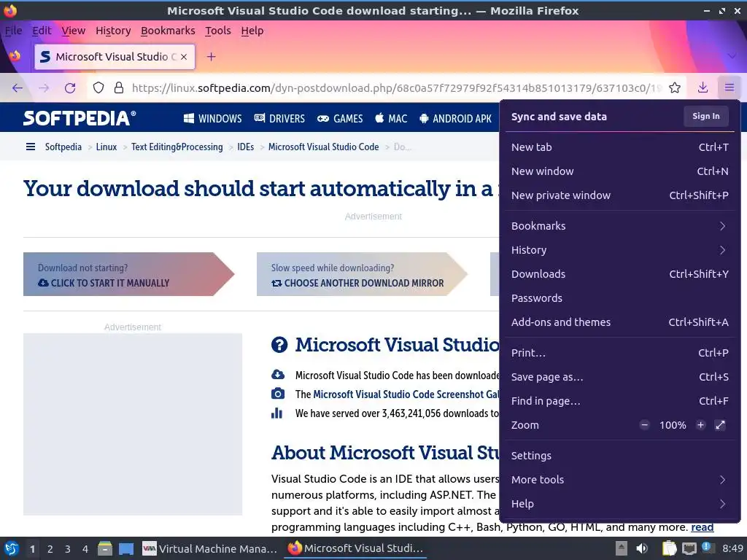Bookmark this page with the star

click(x=675, y=87)
